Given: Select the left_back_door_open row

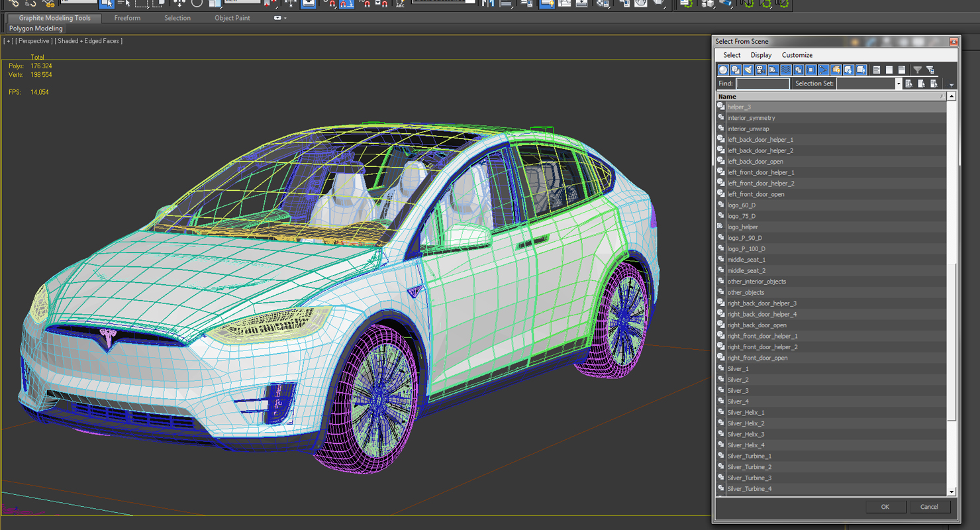Looking at the screenshot, I should 831,162.
